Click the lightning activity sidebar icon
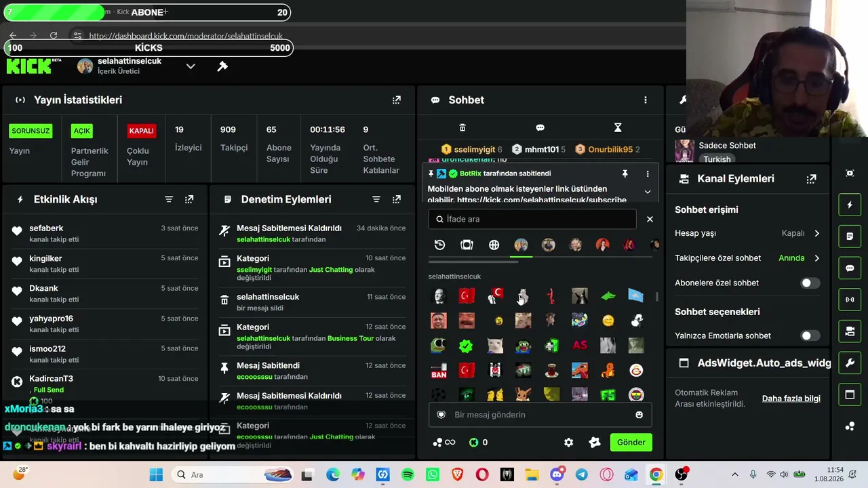 point(850,205)
